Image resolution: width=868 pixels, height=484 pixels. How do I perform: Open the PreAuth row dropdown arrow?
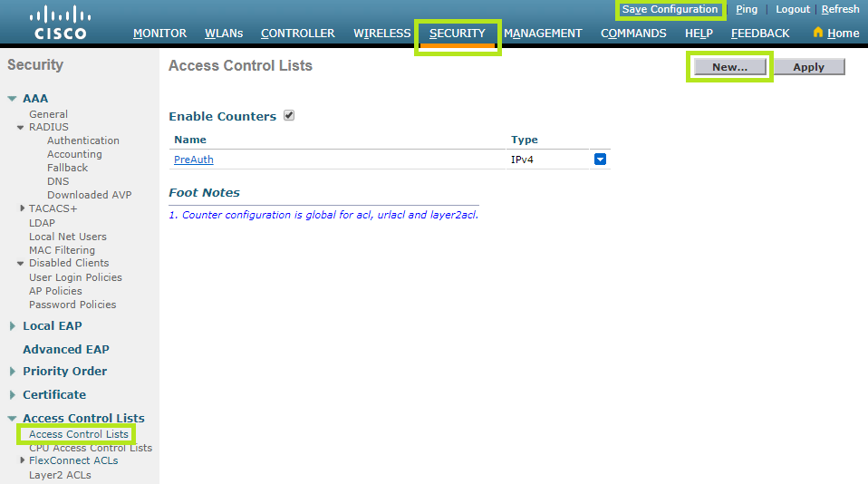(x=600, y=160)
